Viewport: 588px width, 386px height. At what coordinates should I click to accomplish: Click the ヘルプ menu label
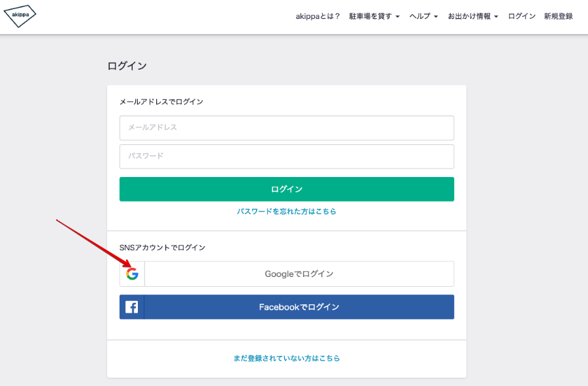point(420,16)
